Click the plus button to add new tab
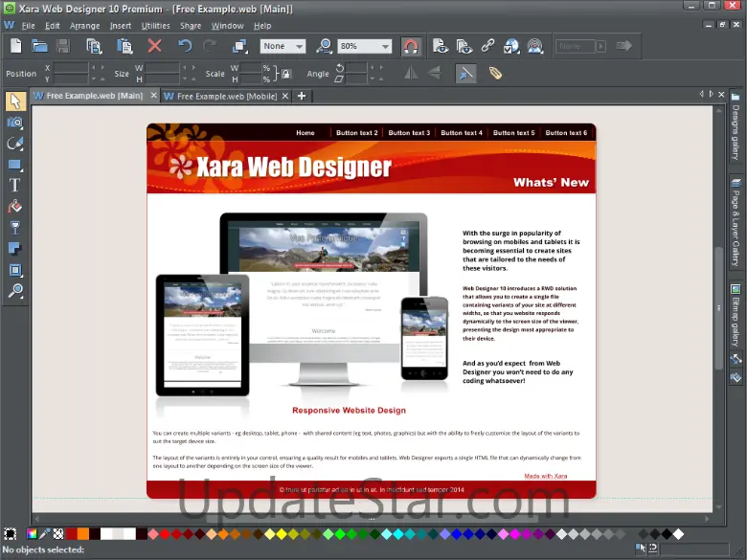 (302, 96)
